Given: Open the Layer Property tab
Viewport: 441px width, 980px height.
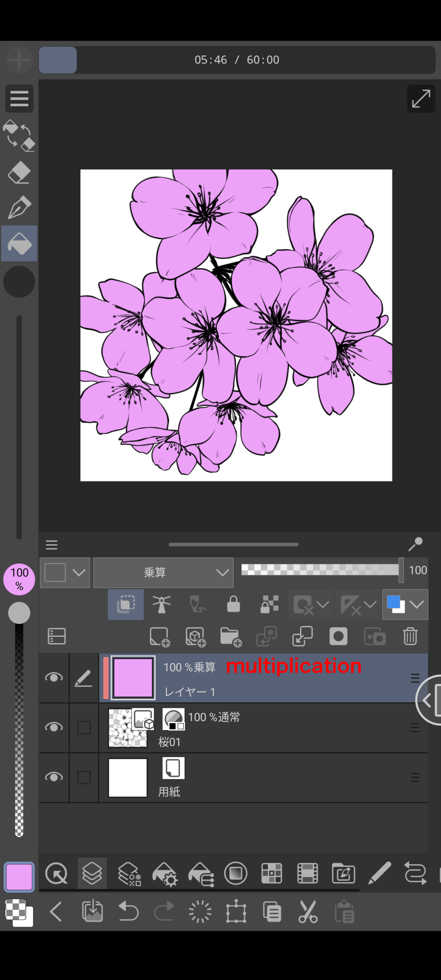Looking at the screenshot, I should tap(129, 873).
